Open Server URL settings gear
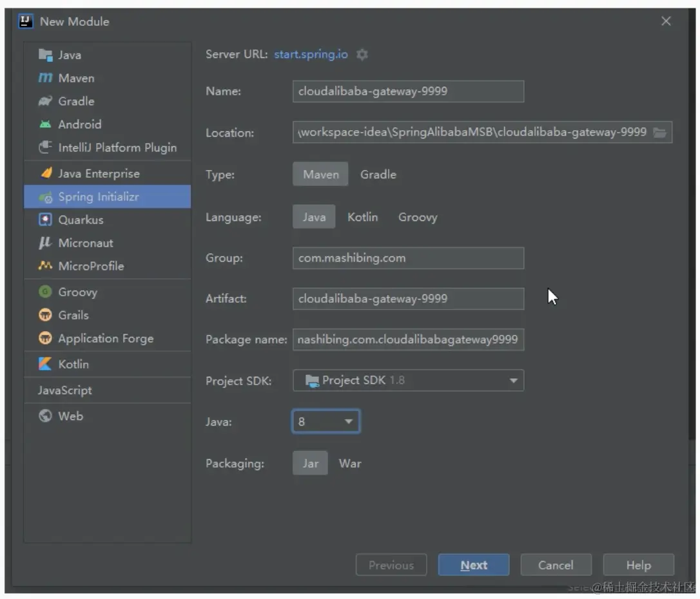The image size is (700, 599). 362,54
